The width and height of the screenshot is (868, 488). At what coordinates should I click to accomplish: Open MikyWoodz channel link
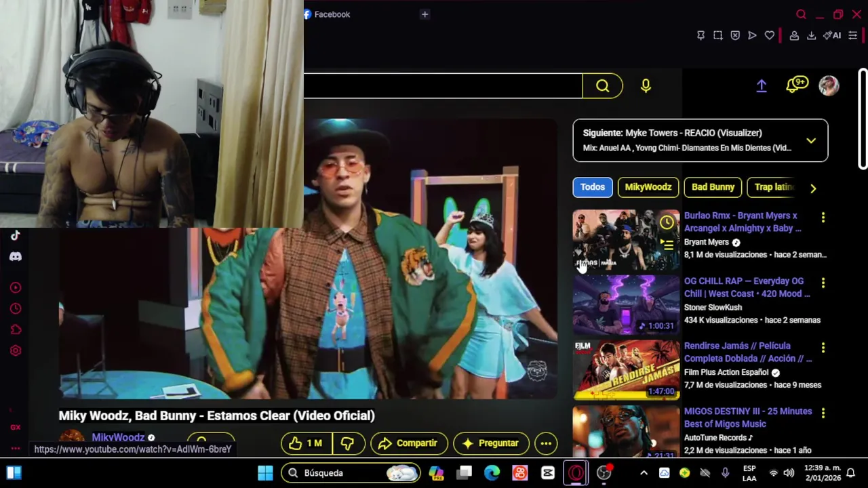click(x=118, y=438)
